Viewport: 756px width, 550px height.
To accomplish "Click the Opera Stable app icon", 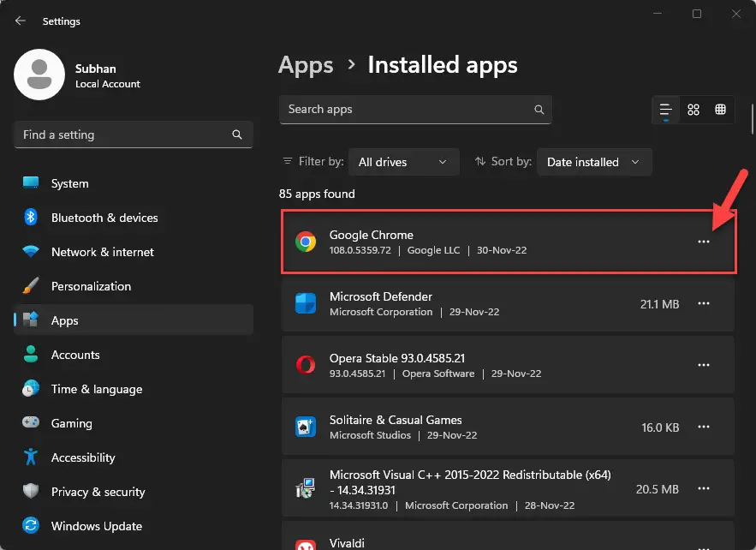I will [305, 365].
